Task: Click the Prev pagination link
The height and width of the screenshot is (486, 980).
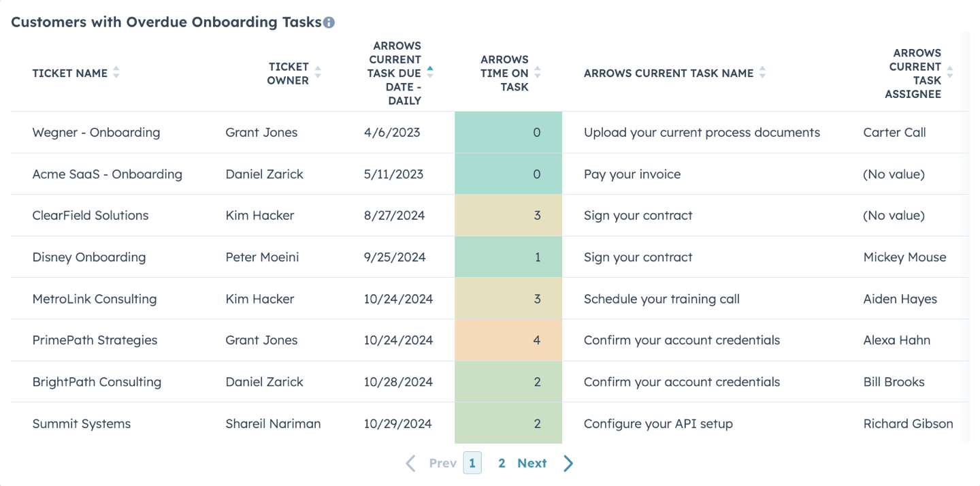Action: click(442, 464)
